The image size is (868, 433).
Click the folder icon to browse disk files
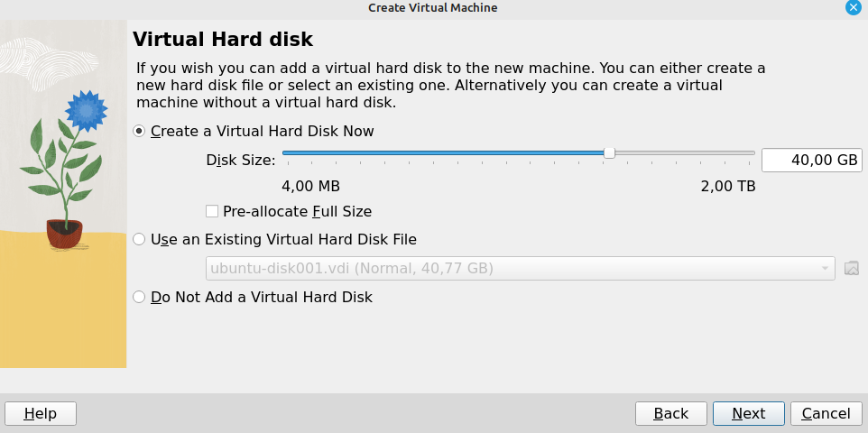pyautogui.click(x=851, y=268)
